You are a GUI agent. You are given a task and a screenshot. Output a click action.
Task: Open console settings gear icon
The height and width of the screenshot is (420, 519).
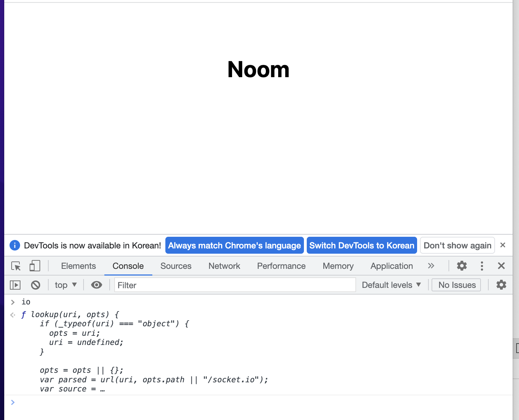[x=501, y=285]
